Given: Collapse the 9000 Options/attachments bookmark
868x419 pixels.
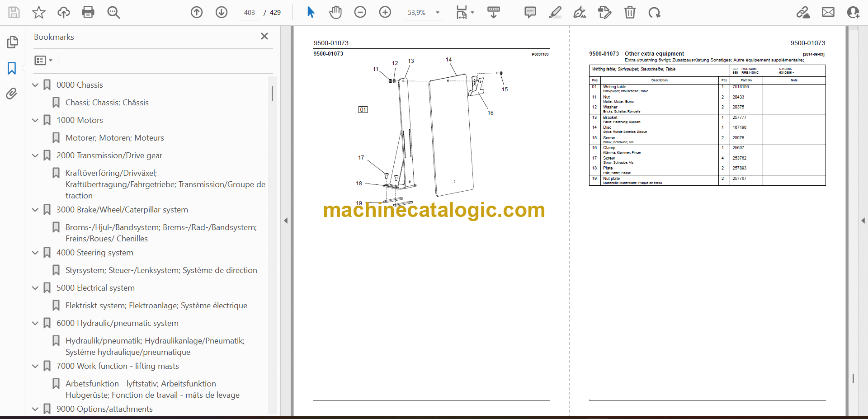Looking at the screenshot, I should [x=35, y=409].
